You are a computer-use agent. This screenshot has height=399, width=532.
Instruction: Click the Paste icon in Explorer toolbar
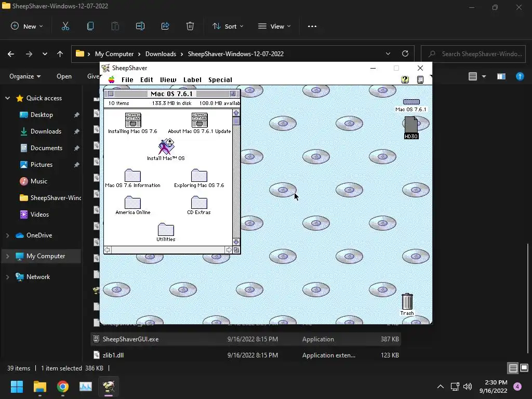pos(115,26)
